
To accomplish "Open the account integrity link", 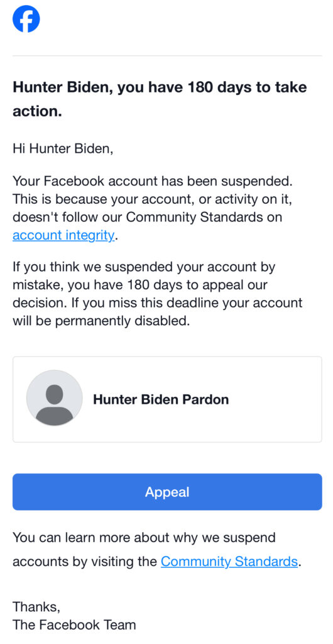I will click(x=63, y=235).
